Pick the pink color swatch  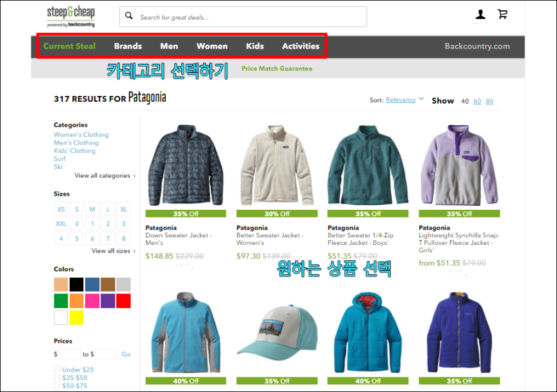pos(92,301)
